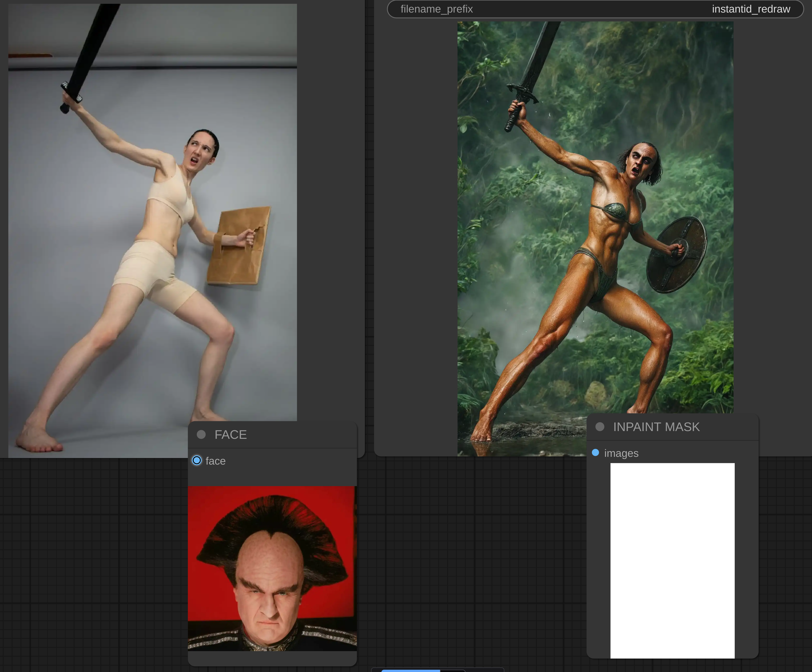Screen dimensions: 812x672
Task: Open the bald man portrait on red background
Action: pos(272,568)
